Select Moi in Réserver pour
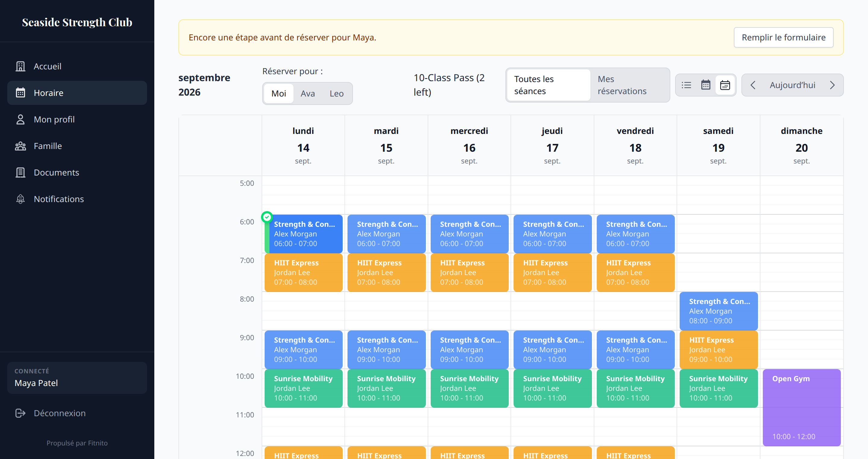 click(x=279, y=93)
